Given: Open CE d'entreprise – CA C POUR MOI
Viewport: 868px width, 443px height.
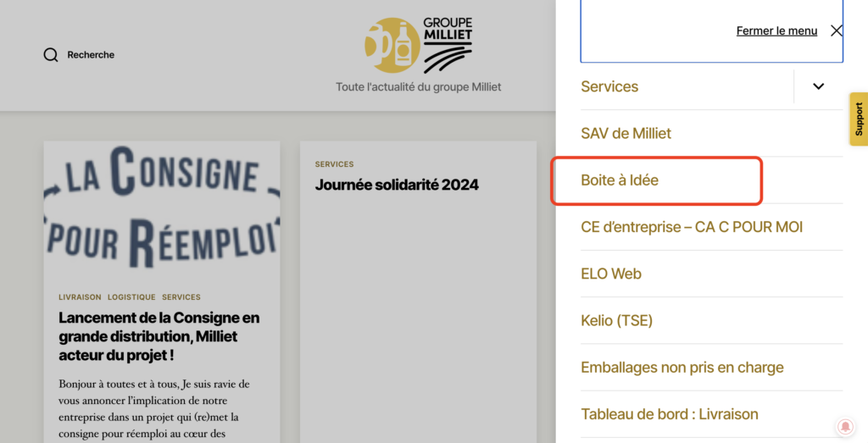Looking at the screenshot, I should coord(692,227).
